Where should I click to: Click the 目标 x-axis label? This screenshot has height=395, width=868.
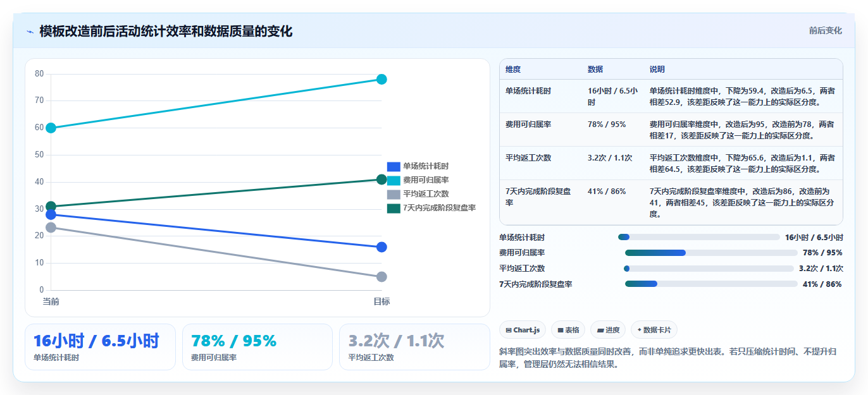point(381,301)
